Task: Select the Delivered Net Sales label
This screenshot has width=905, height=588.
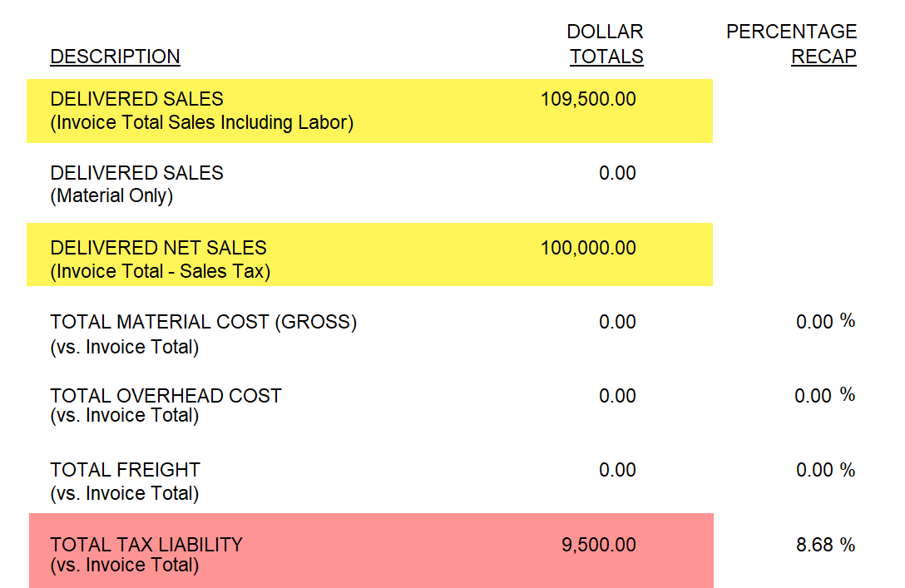Action: [160, 259]
